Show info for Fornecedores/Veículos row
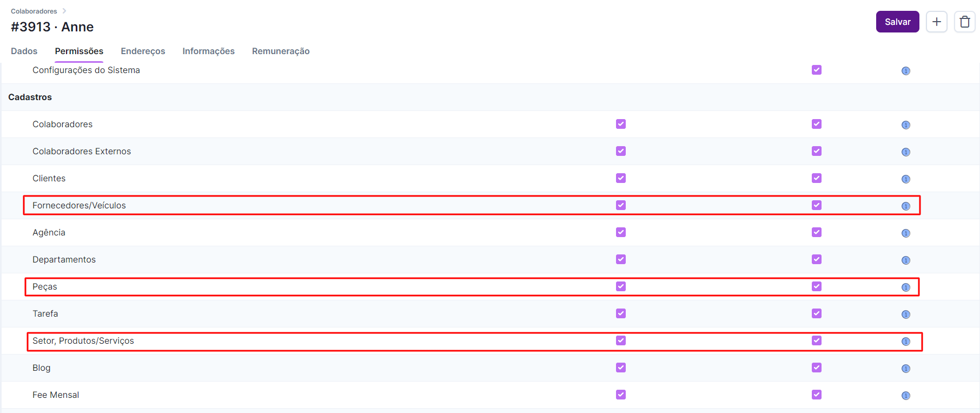 (x=905, y=206)
